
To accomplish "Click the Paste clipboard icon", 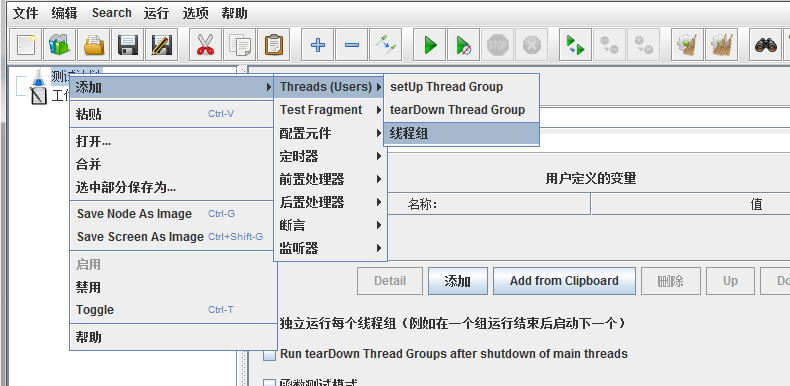I will coord(273,45).
